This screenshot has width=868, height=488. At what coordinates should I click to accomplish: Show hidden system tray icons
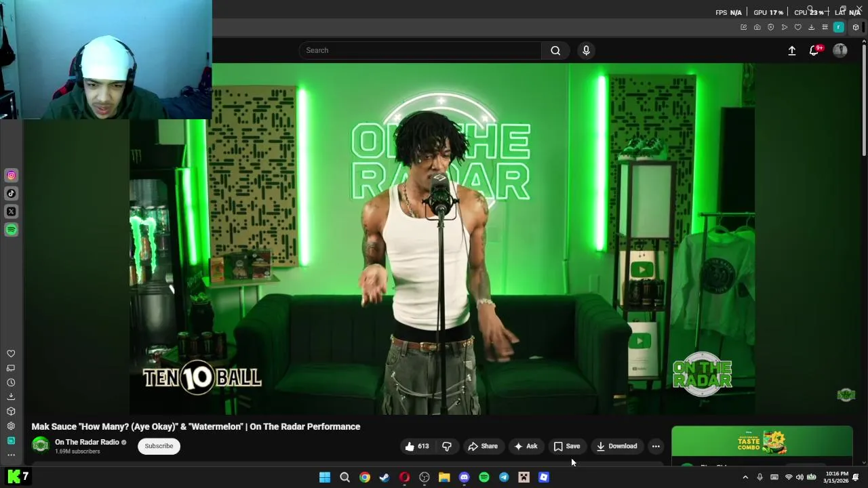click(745, 477)
